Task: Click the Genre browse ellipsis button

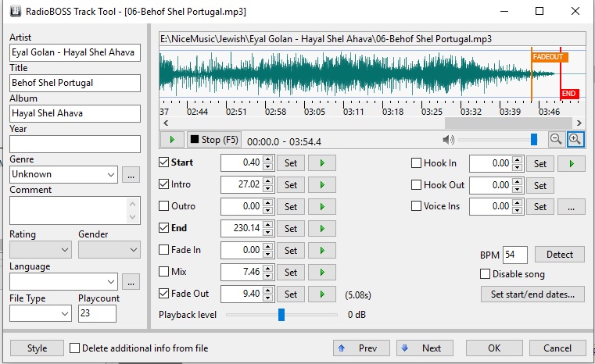Action: point(131,175)
